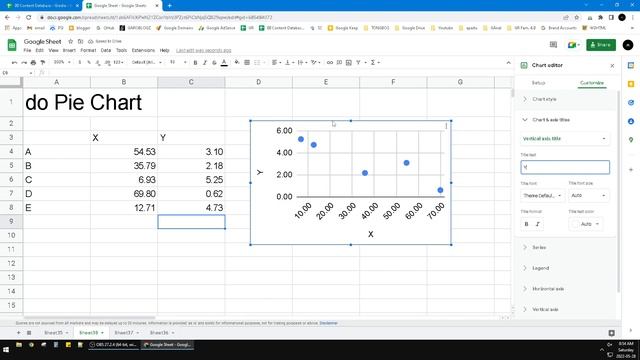Image resolution: width=640 pixels, height=360 pixels.
Task: Open Google Maps in the side panel
Action: 631,140
